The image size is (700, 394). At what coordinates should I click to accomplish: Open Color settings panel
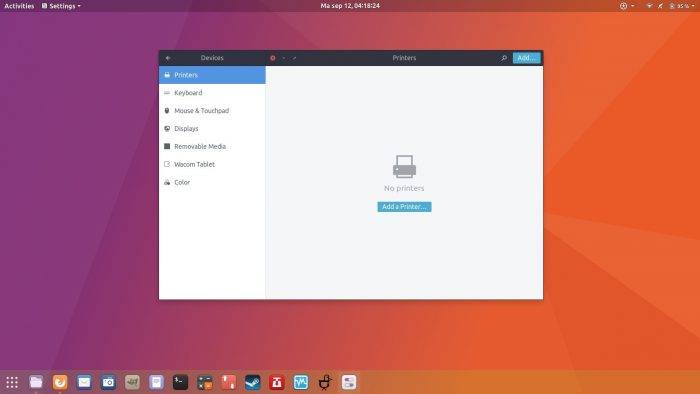tap(212, 182)
